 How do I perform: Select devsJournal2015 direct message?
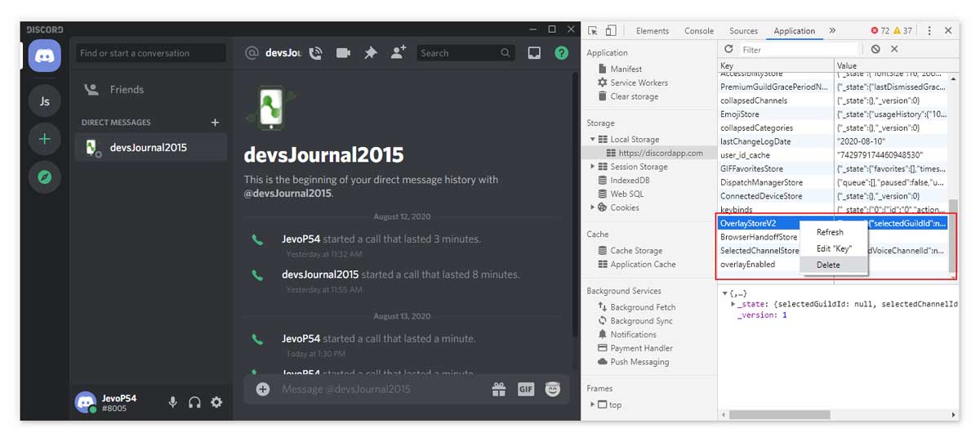coord(151,148)
